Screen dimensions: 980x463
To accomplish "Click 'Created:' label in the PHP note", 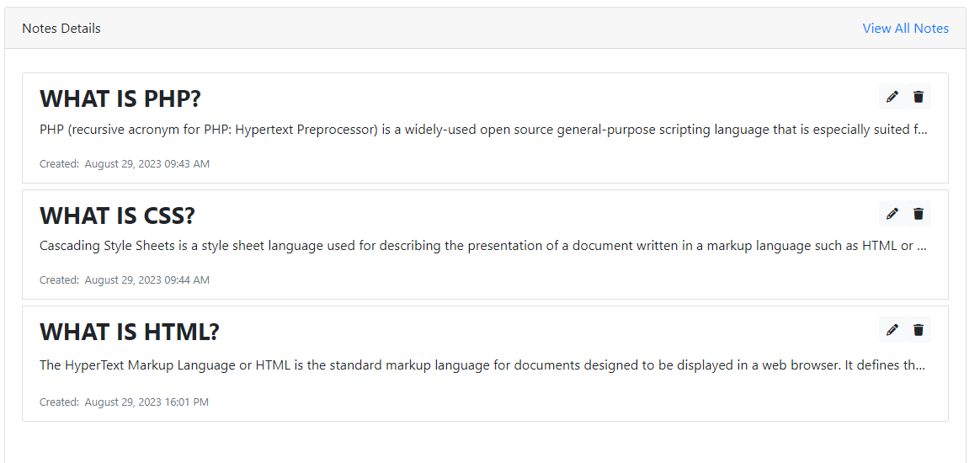I will tap(59, 164).
